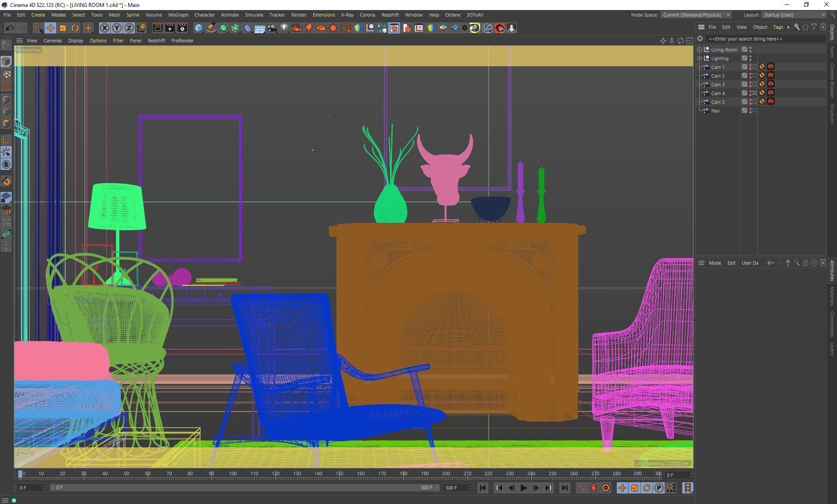Open the Redshift menu in main menu bar
837x504 pixels.
coord(390,15)
